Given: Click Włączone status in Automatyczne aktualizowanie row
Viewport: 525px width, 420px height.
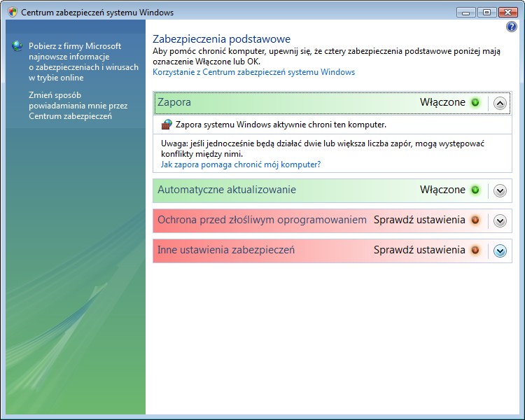Looking at the screenshot, I should coord(442,190).
